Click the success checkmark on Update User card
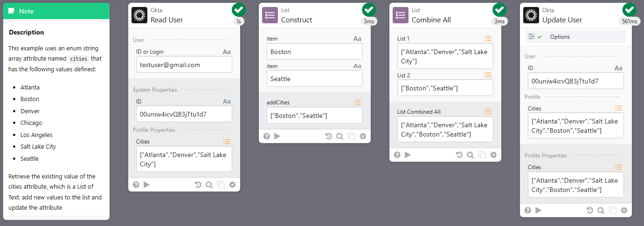The height and width of the screenshot is (226, 644). pyautogui.click(x=630, y=9)
